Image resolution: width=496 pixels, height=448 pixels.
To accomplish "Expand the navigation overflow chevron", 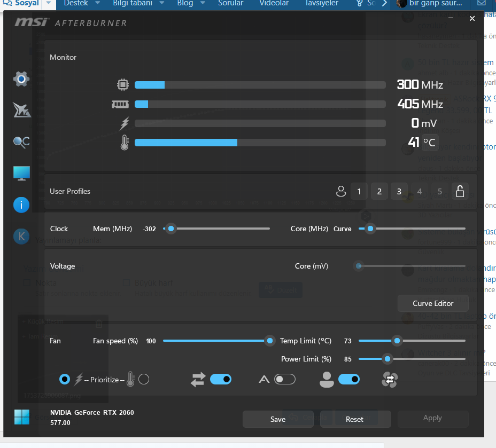I will click(x=384, y=3).
